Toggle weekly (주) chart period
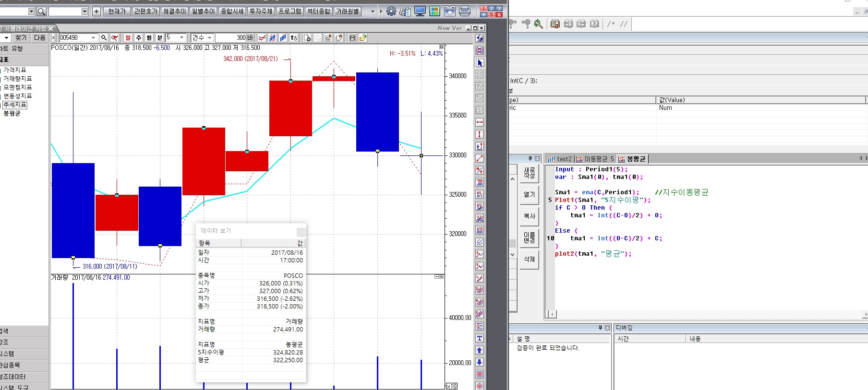 click(x=138, y=37)
